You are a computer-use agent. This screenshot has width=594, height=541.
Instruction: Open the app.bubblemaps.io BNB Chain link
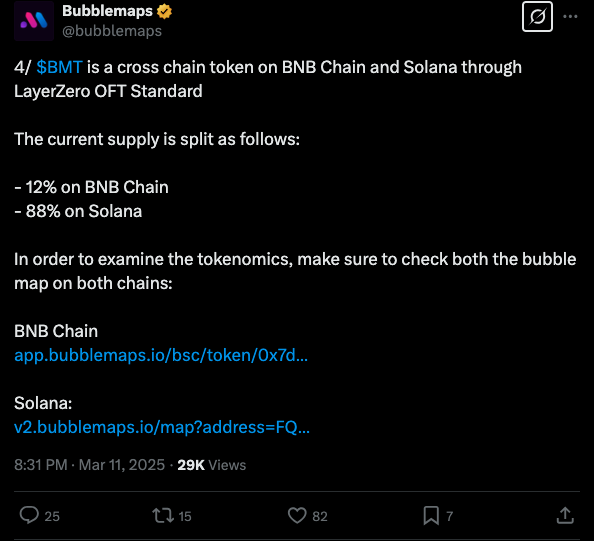[x=161, y=355]
